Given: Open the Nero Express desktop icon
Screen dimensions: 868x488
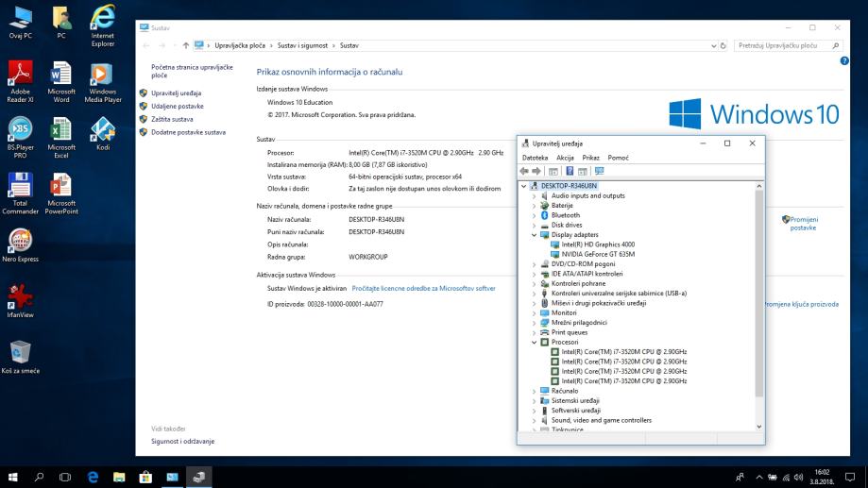Looking at the screenshot, I should (20, 241).
